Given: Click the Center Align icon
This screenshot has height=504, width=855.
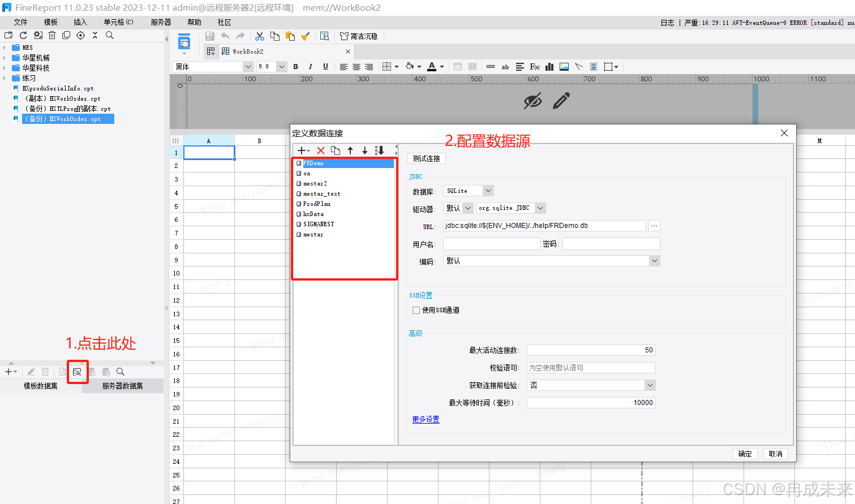Looking at the screenshot, I should point(356,67).
